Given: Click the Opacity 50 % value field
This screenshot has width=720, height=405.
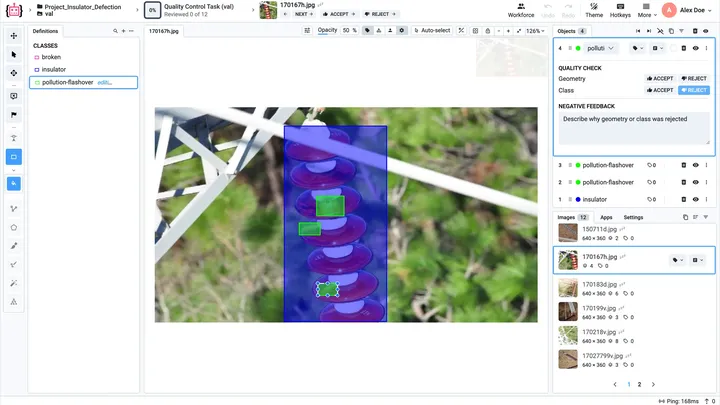Looking at the screenshot, I should pyautogui.click(x=349, y=30).
